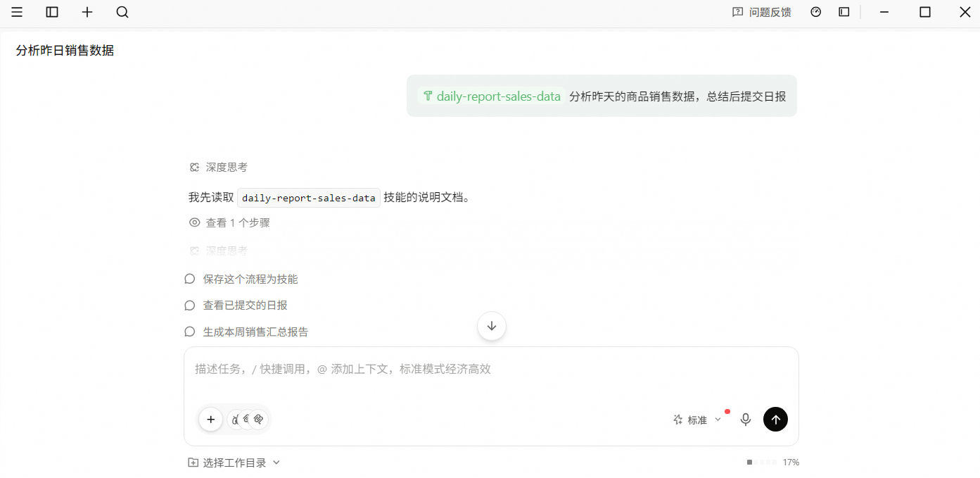Click the plus attach button in the input box
980x478 pixels.
210,420
